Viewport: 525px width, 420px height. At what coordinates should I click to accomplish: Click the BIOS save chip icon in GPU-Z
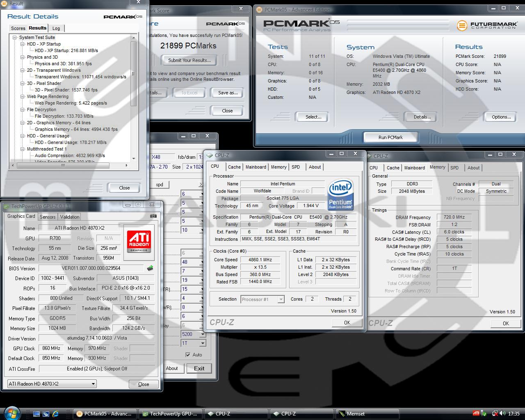[150, 268]
